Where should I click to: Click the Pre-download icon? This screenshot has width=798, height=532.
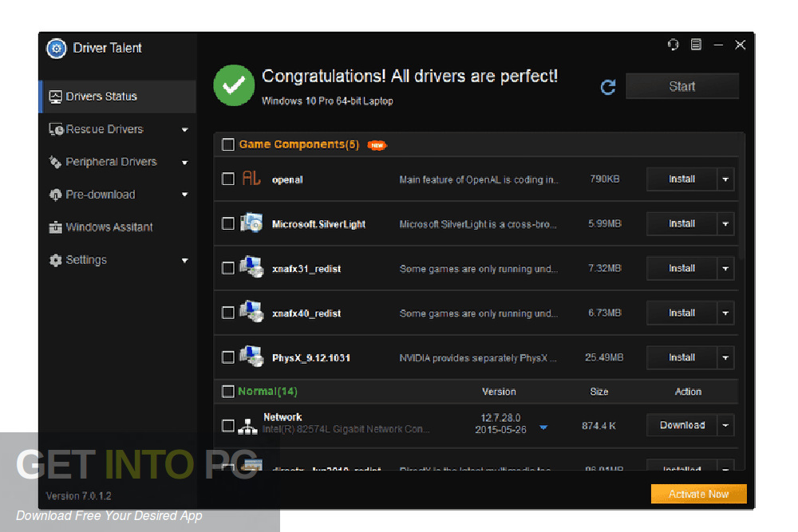point(55,195)
